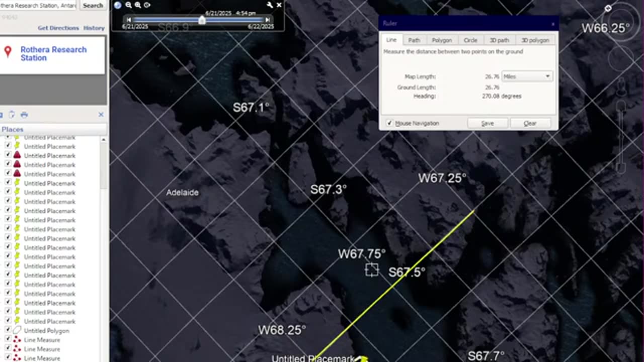Click the Ground Length label
Image resolution: width=644 pixels, height=362 pixels.
[x=417, y=87]
